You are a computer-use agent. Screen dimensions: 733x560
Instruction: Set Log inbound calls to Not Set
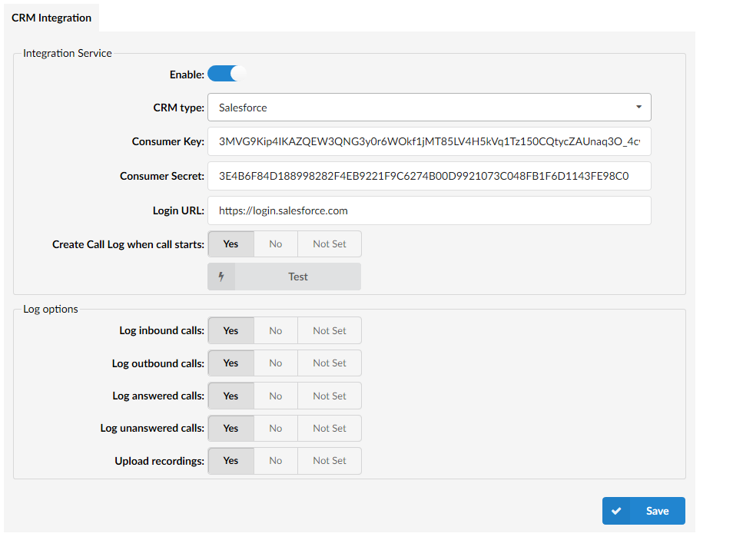(x=329, y=331)
